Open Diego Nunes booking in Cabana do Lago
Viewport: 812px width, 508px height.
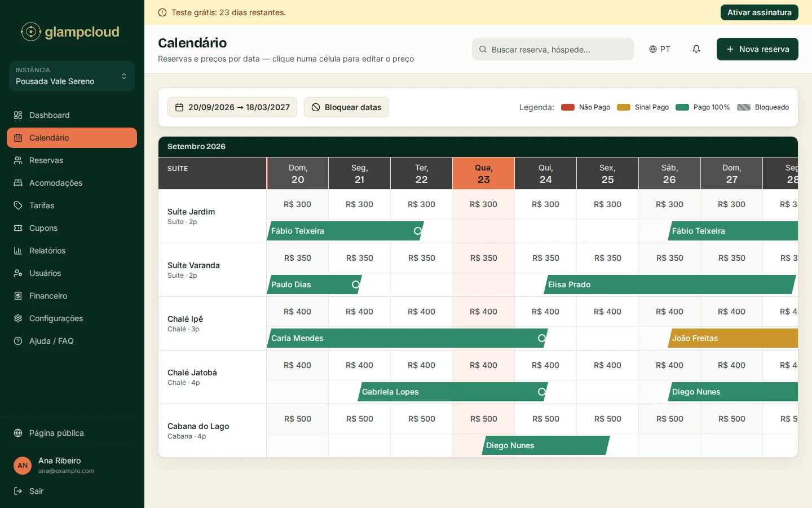click(x=546, y=445)
